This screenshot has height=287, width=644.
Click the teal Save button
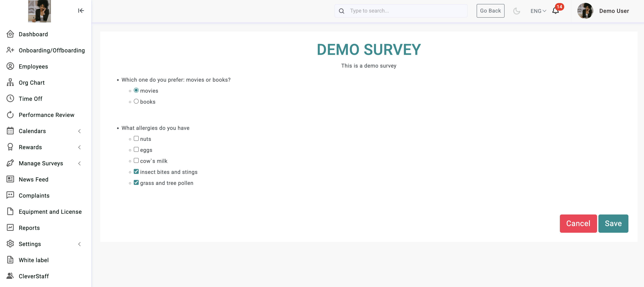pos(613,224)
